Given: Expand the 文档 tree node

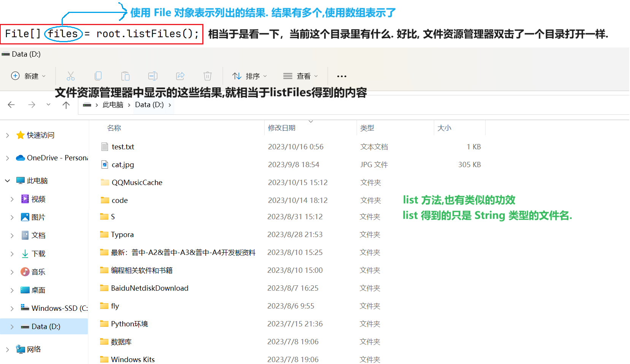Looking at the screenshot, I should (12, 236).
